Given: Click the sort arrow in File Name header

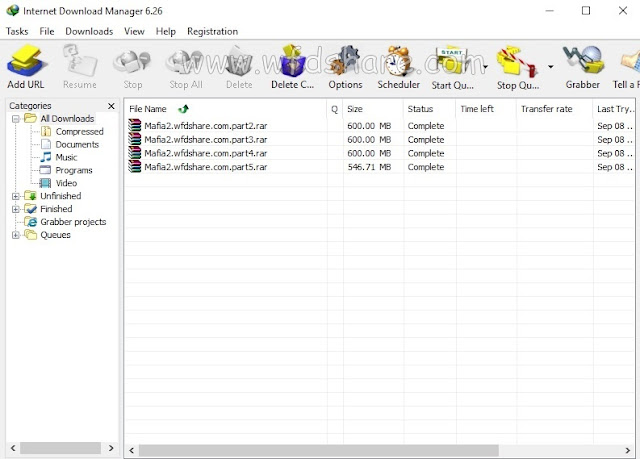Looking at the screenshot, I should (184, 109).
